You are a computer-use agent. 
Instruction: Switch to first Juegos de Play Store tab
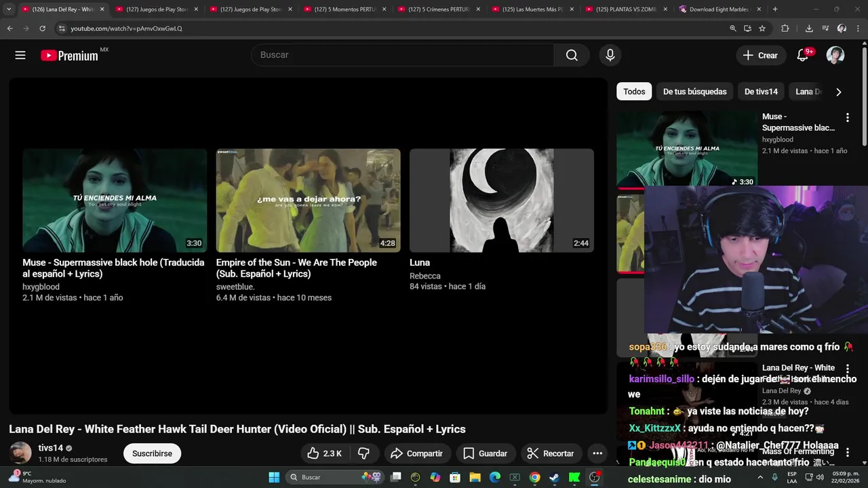coord(156,9)
